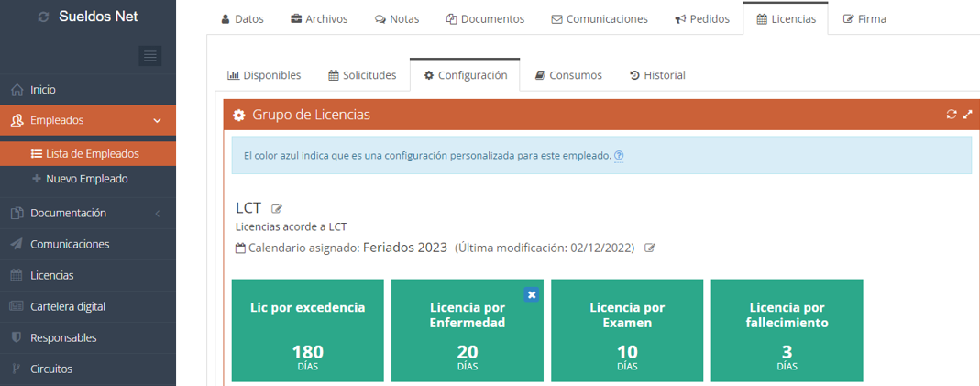Go to the Pedidos tab
The image size is (980, 386).
tap(702, 18)
